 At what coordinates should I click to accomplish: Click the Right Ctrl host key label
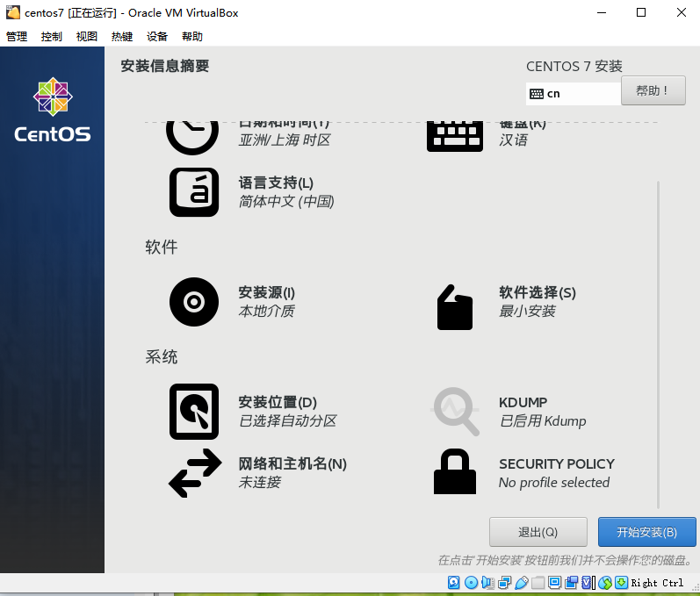(657, 583)
